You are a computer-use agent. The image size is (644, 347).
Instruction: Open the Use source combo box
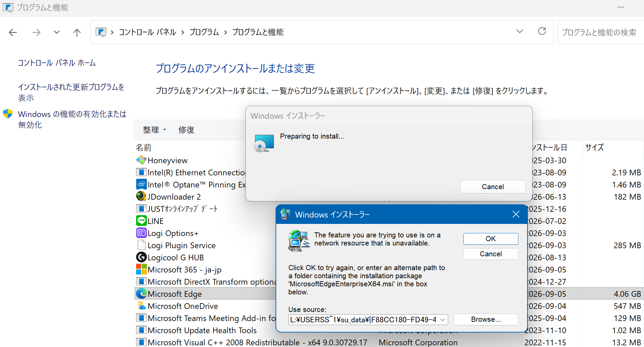click(368, 319)
